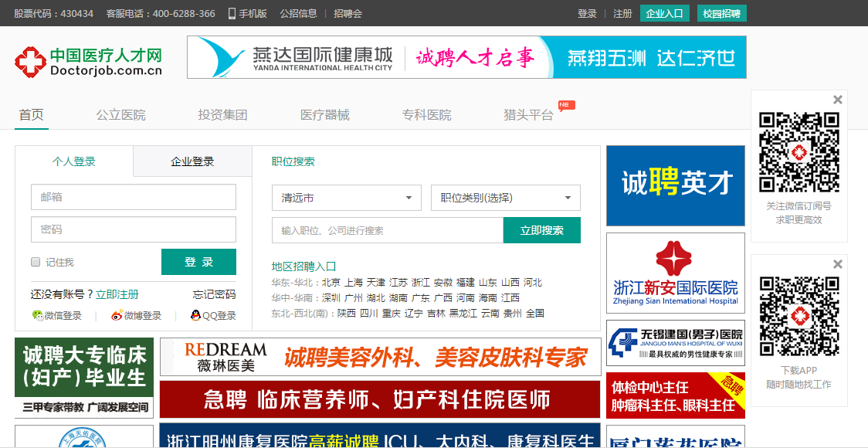Open the 浙江明州康复医院 banner

tap(380, 436)
